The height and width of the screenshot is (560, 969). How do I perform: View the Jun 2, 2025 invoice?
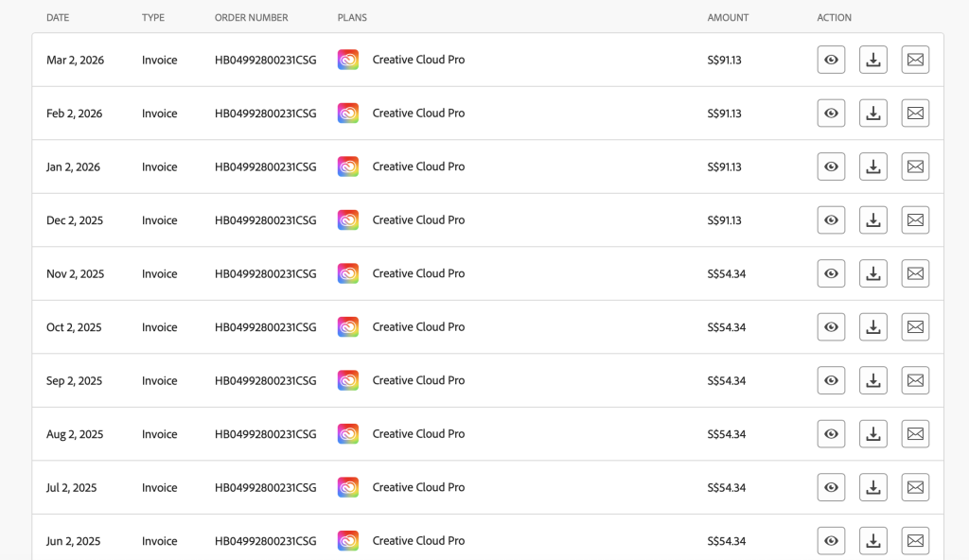click(831, 541)
